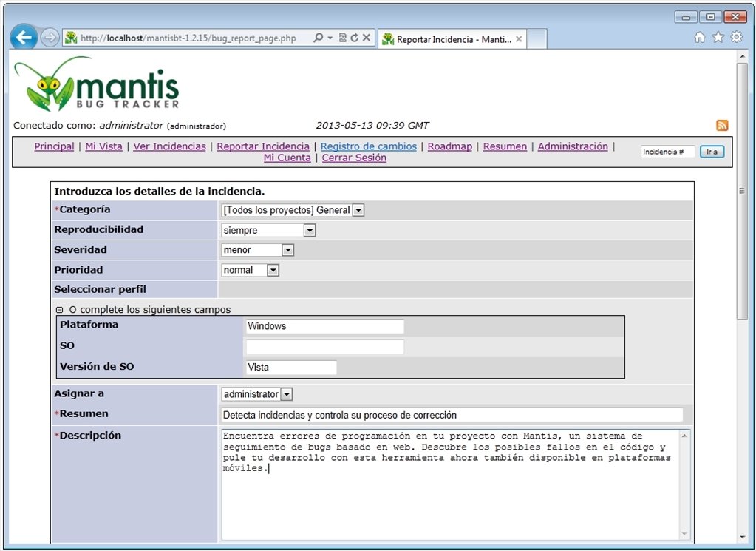Click the Plataforma text field
Viewport: 756px width, 551px height.
pyautogui.click(x=325, y=327)
